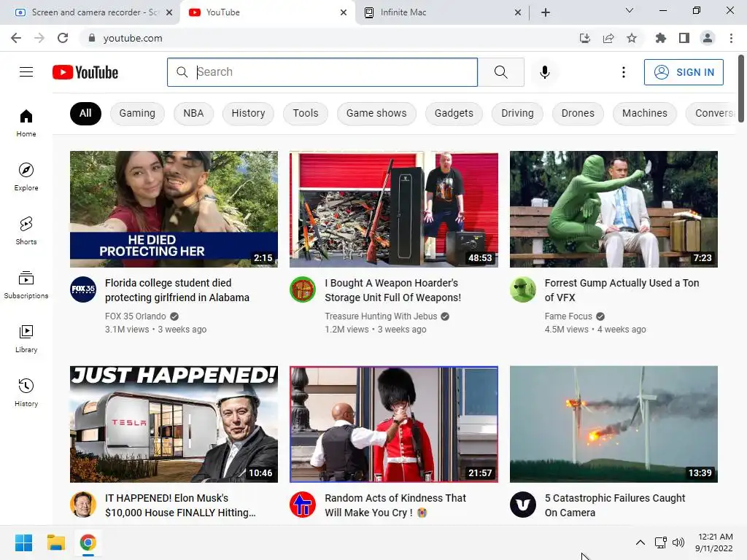Click 5 Catastrophic Failures channel avatar
This screenshot has width=747, height=560.
[x=522, y=505]
